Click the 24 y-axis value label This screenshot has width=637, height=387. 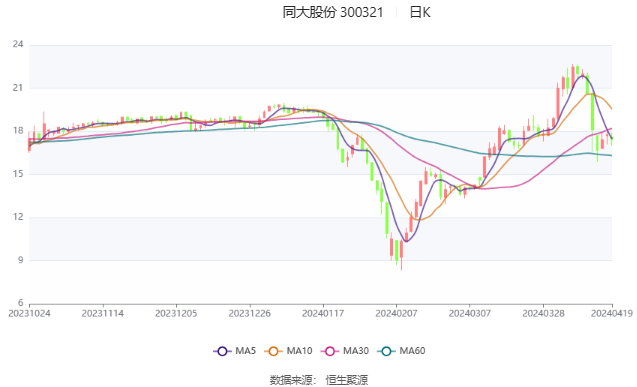(18, 44)
